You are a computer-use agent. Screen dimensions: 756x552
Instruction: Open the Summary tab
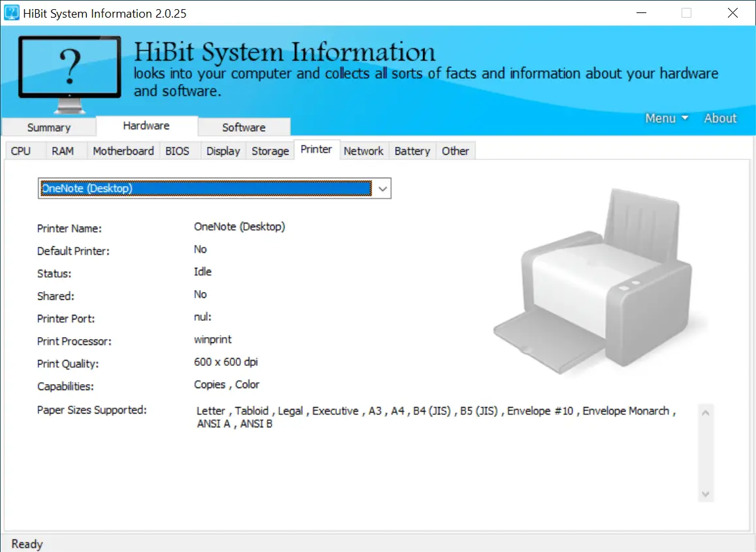pyautogui.click(x=49, y=127)
